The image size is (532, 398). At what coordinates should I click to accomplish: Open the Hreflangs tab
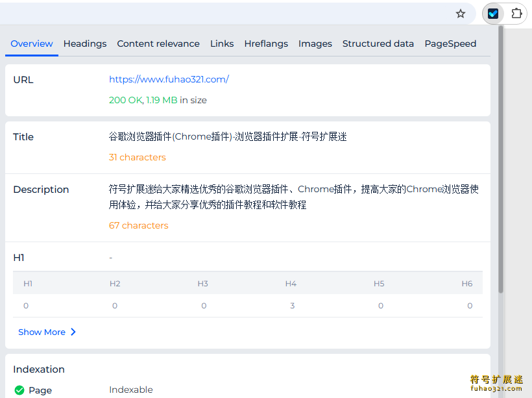pos(266,44)
